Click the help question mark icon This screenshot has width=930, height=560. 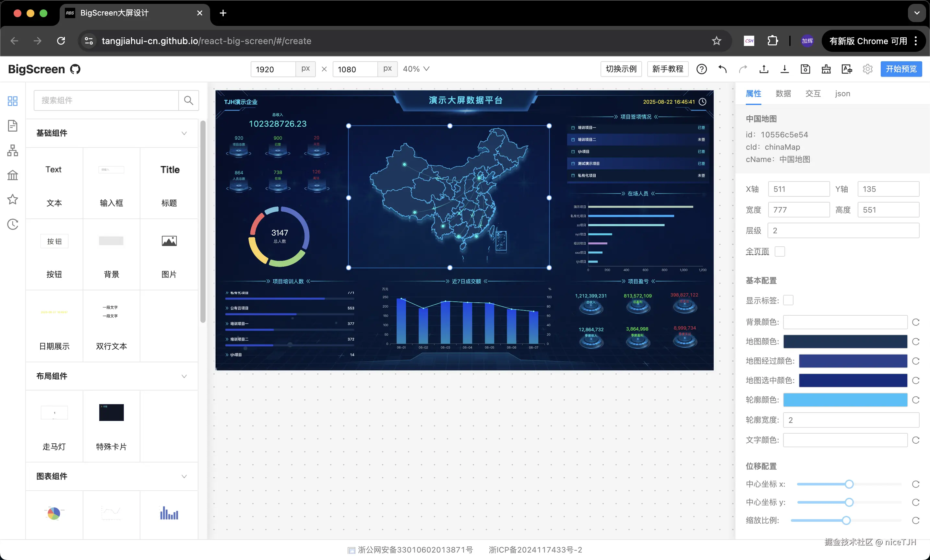coord(701,69)
